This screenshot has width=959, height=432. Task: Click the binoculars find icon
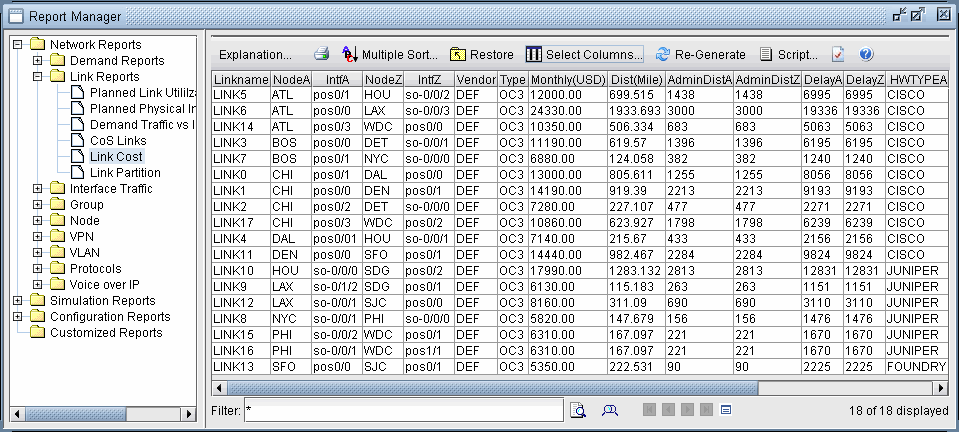(x=609, y=410)
